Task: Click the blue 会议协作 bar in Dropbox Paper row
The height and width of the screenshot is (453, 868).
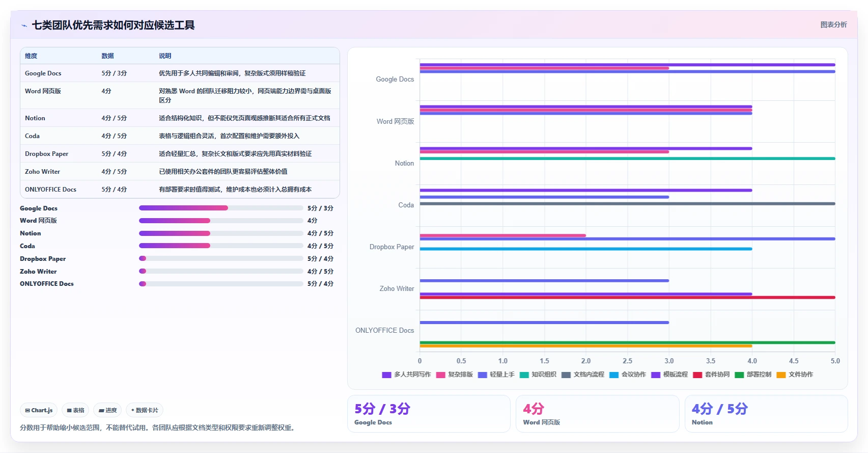Action: pos(586,249)
